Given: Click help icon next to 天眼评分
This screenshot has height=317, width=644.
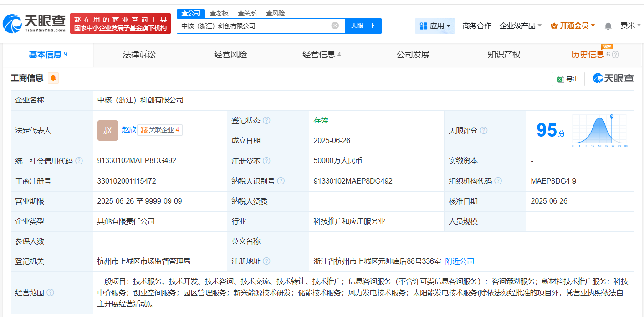Looking at the screenshot, I should point(484,131).
